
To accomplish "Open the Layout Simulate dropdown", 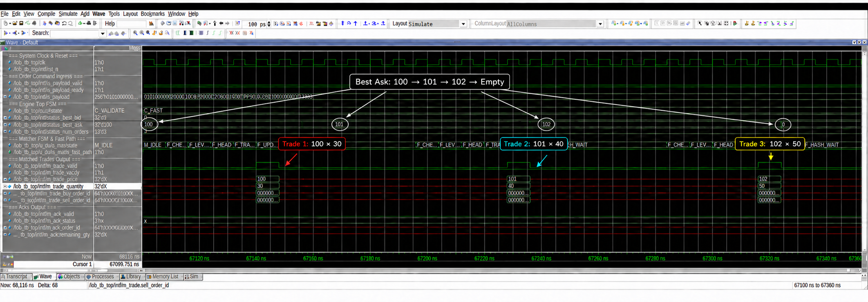I will [x=463, y=24].
